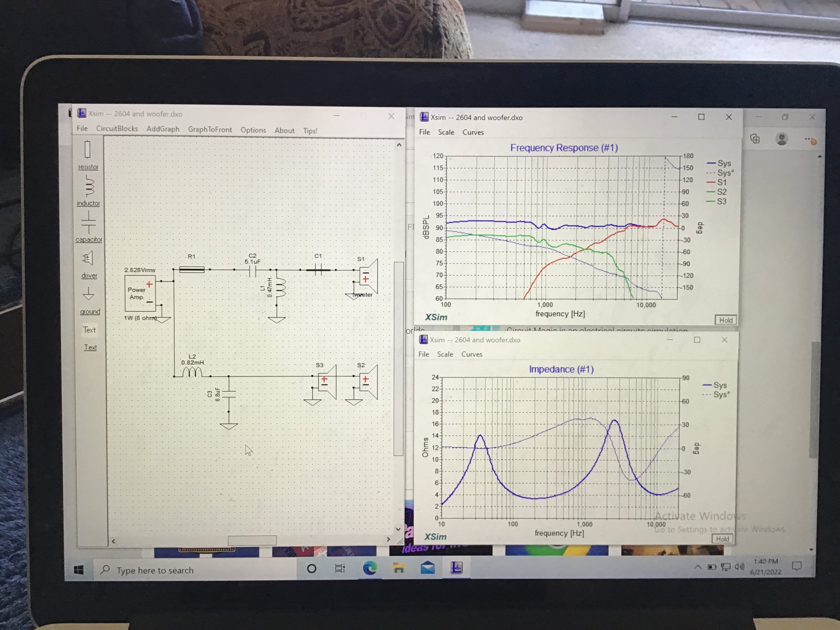Click the S2 legend entry in frequency graph
This screenshot has width=840, height=630.
pyautogui.click(x=717, y=192)
